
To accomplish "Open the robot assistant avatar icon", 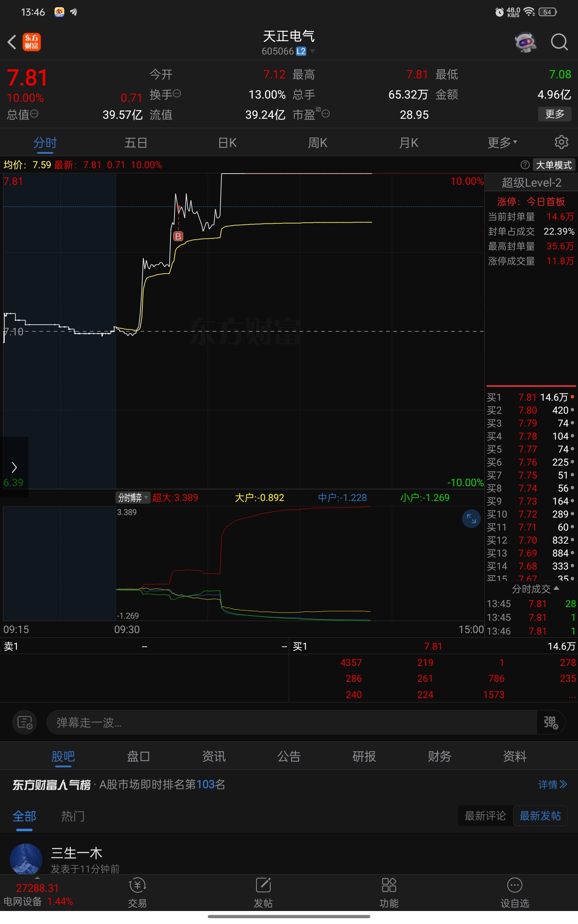I will pyautogui.click(x=526, y=42).
